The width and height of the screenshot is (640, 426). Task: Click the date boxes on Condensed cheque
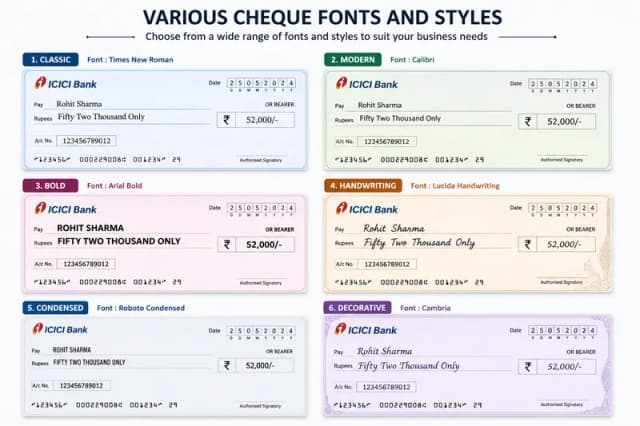click(261, 331)
